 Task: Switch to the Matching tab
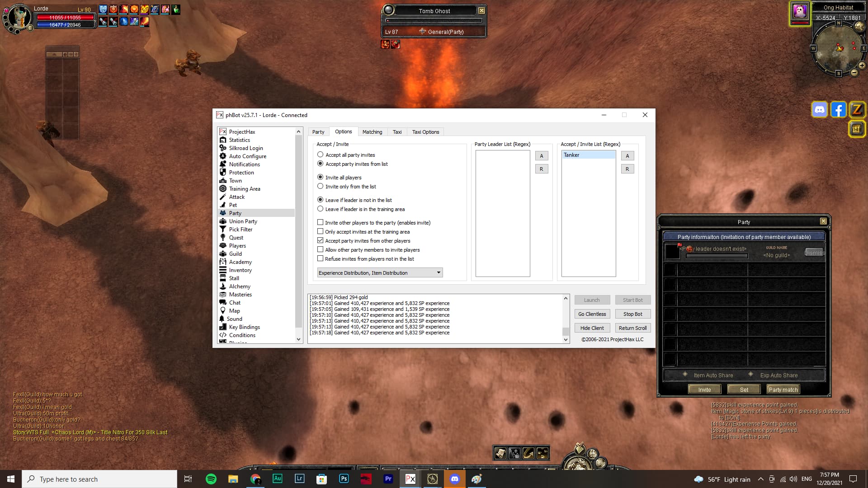[x=372, y=132]
